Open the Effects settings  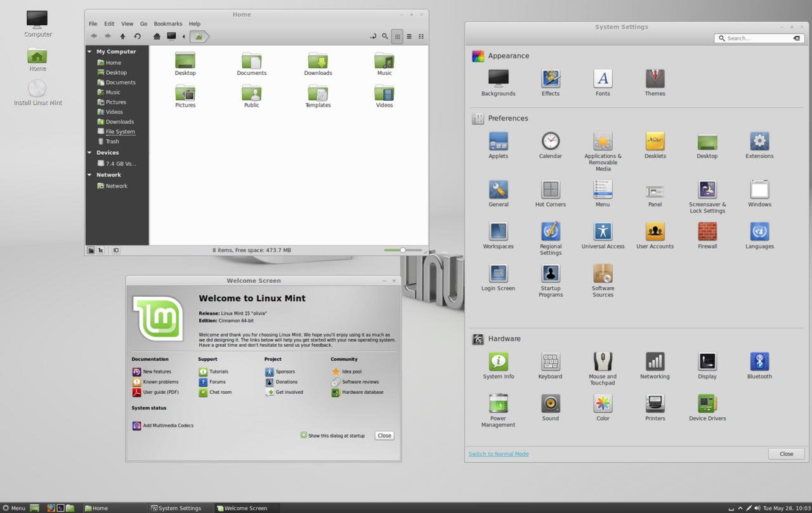pos(551,82)
